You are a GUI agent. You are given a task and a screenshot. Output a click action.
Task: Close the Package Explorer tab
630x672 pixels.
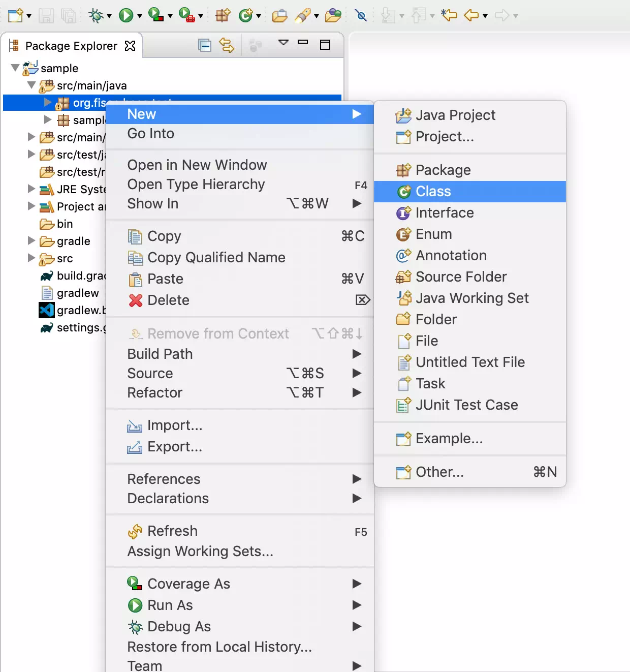pos(130,46)
